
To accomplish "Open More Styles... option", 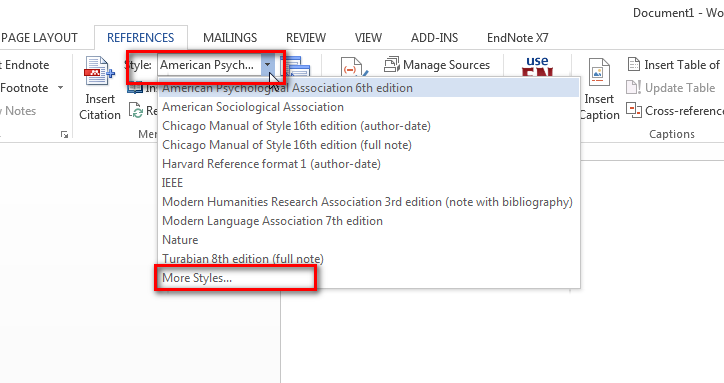I will (368, 278).
